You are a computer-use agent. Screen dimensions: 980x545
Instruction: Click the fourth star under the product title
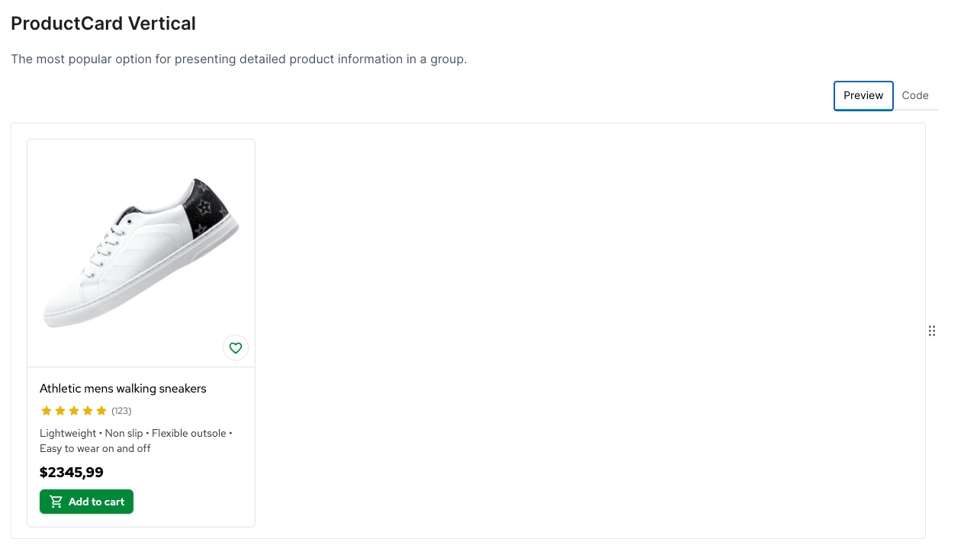click(87, 410)
